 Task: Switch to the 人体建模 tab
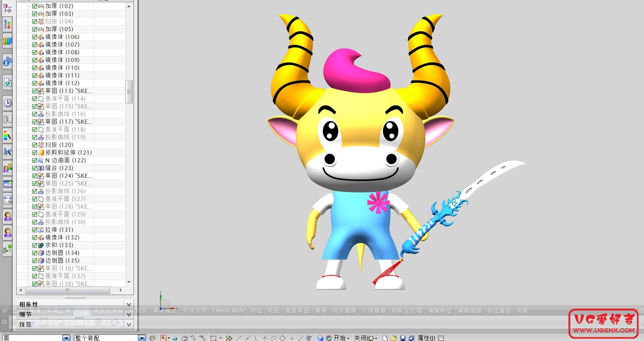[374, 311]
